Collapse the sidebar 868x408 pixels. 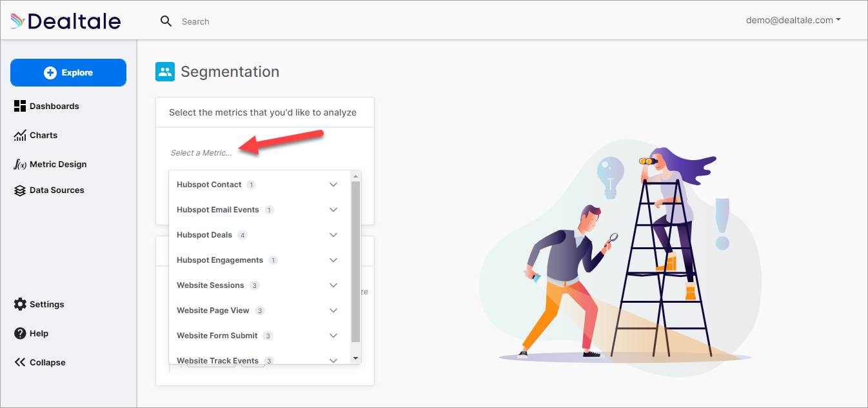(x=39, y=362)
